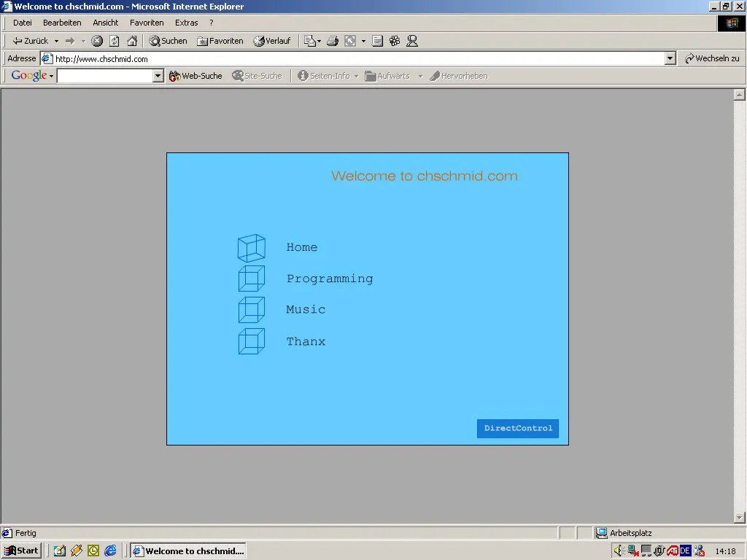Open the Suchen search pane
747x560 pixels.
(169, 41)
